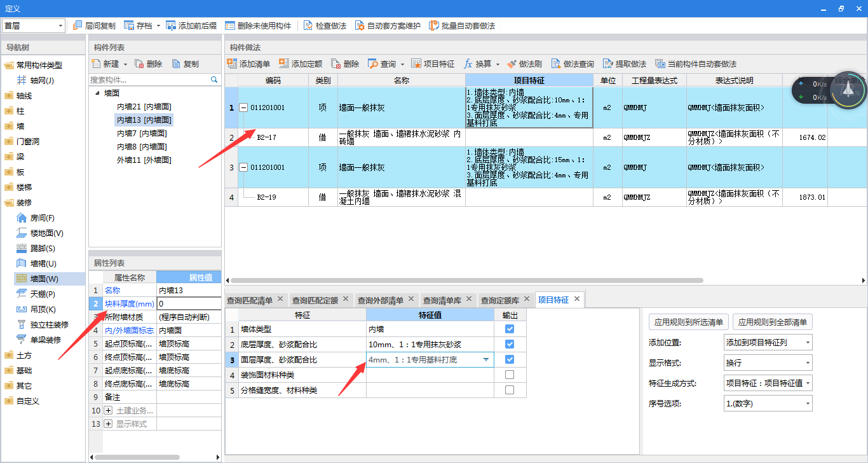Click 当前构件自动套做法 icon

click(x=660, y=64)
